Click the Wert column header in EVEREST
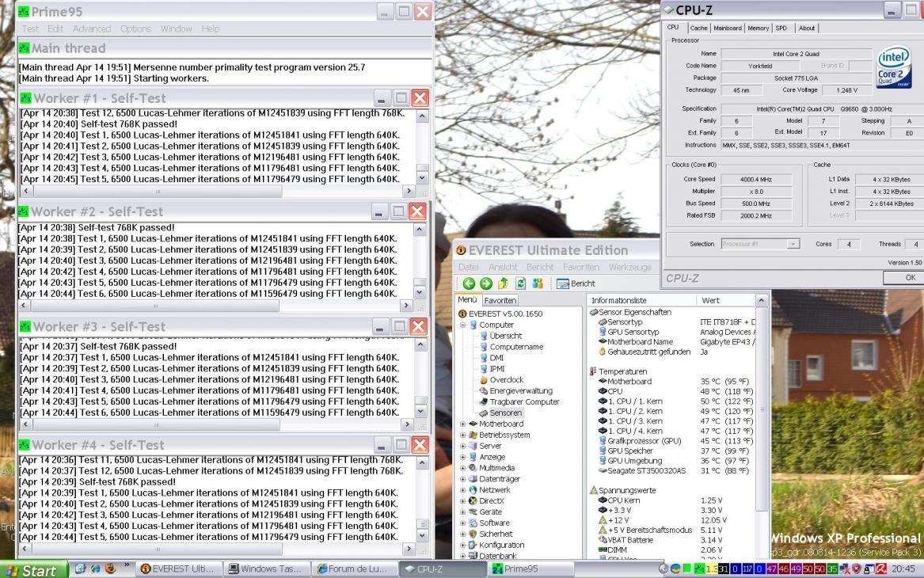The width and height of the screenshot is (924, 578). [x=725, y=301]
